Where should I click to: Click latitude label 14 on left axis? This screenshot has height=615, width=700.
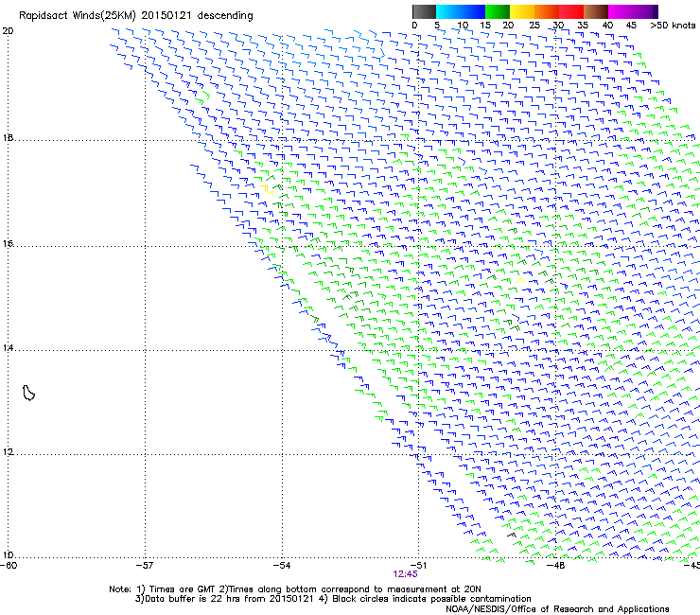(8, 348)
